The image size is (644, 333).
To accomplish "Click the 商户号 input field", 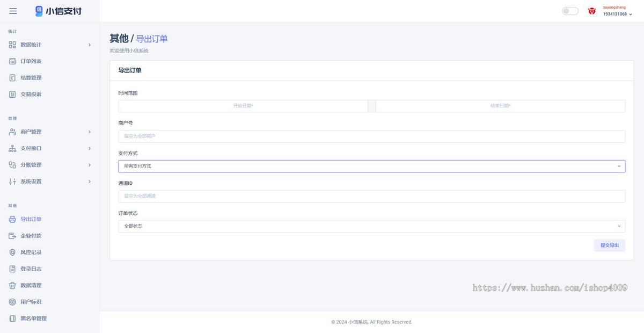I will (371, 136).
